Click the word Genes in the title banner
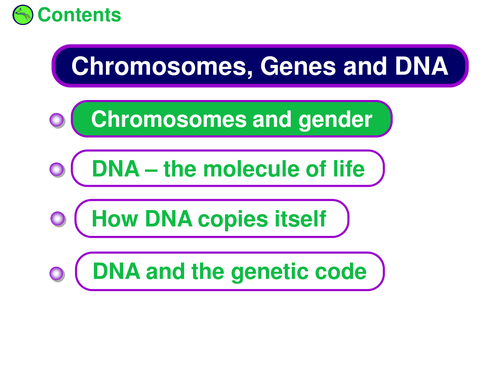The width and height of the screenshot is (500, 375). point(298,66)
